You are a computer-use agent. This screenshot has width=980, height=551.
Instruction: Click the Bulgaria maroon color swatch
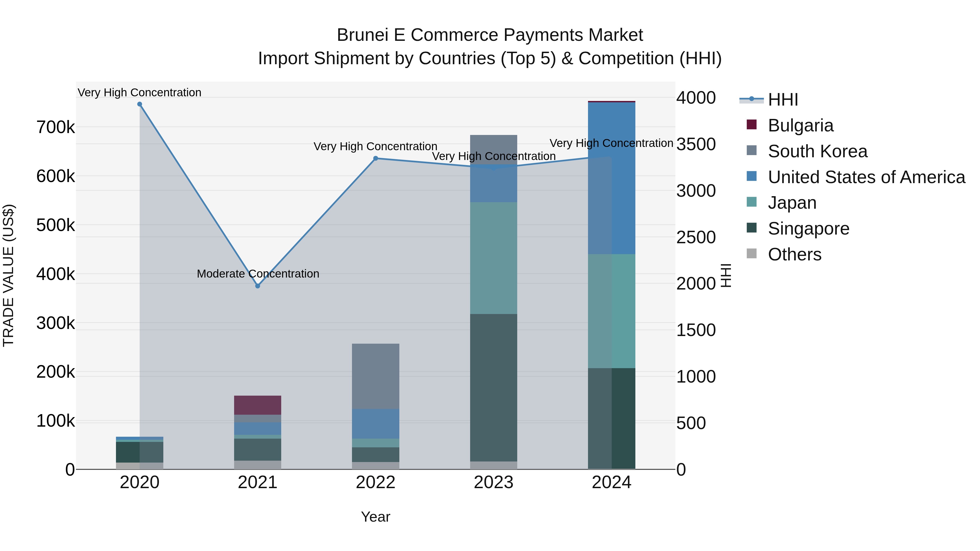[x=752, y=124]
